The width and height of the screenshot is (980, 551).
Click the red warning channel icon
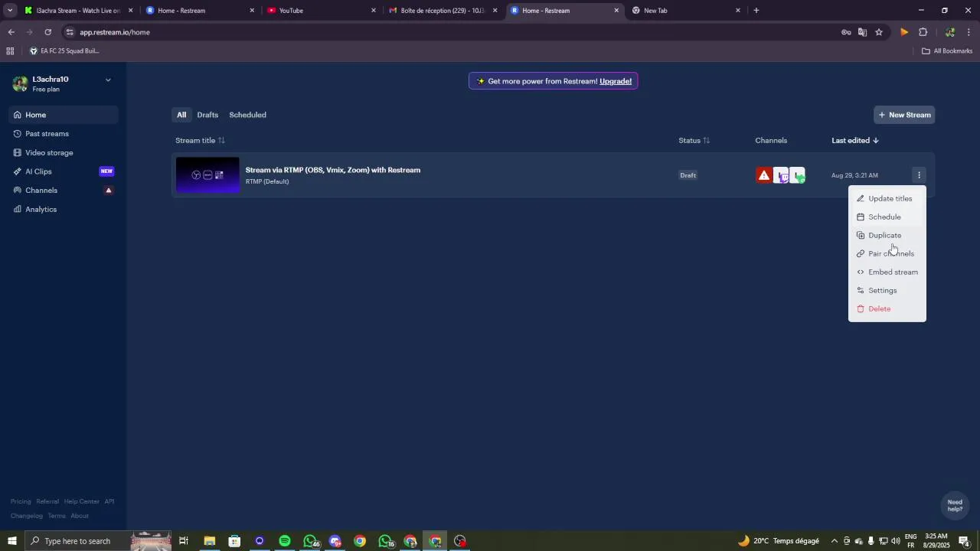763,175
